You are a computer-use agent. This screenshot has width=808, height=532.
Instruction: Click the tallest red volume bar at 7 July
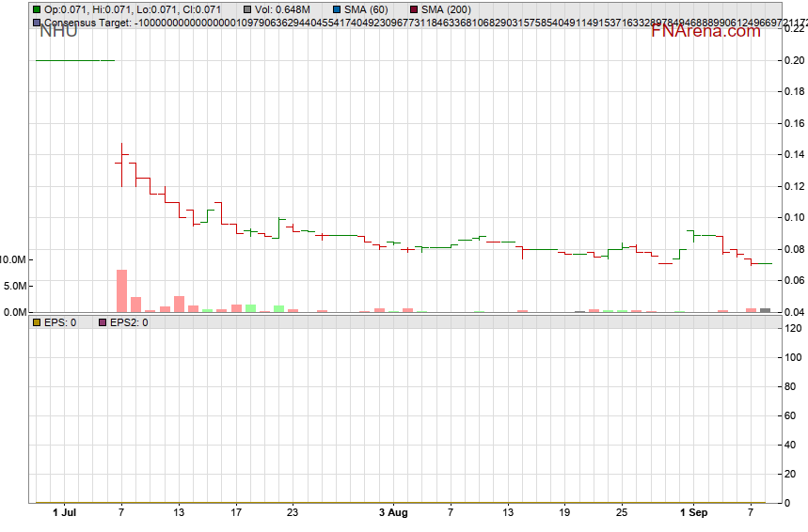pos(121,291)
